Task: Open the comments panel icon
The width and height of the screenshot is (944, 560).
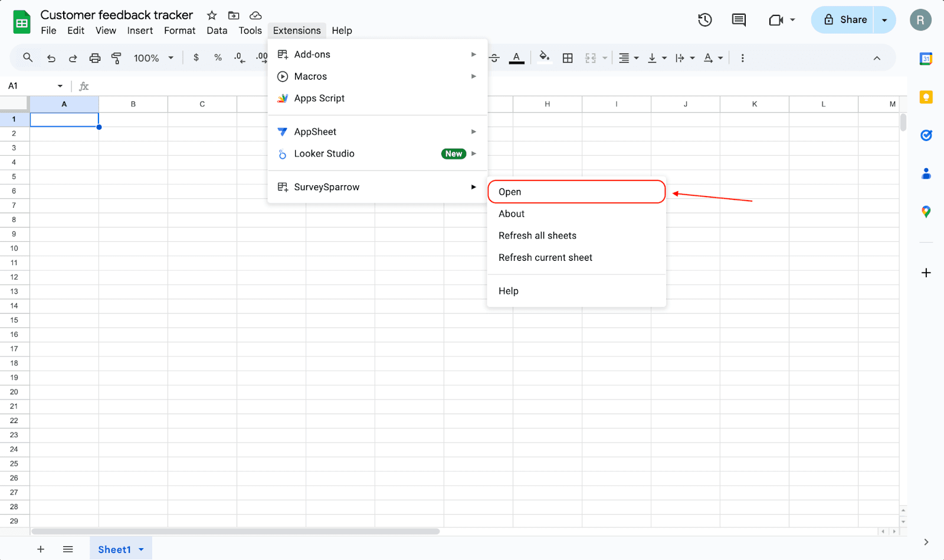Action: click(x=739, y=20)
